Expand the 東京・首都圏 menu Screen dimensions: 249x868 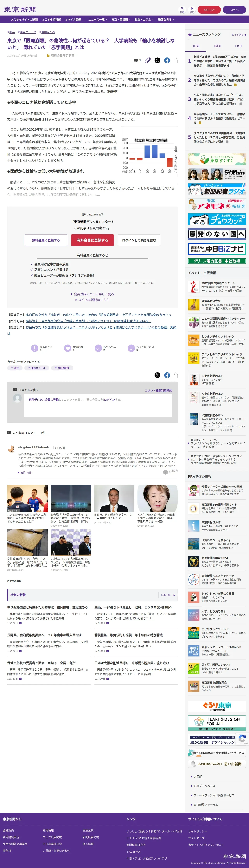(121, 20)
